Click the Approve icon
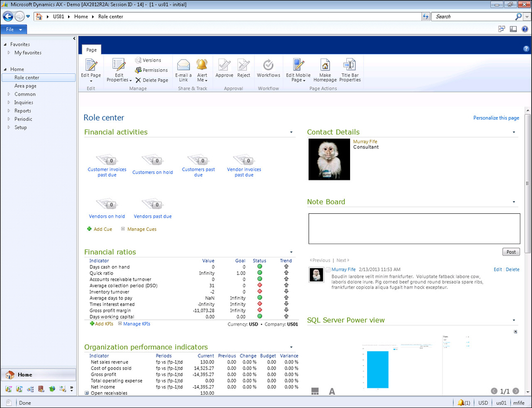This screenshot has width=532, height=408. coord(225,65)
